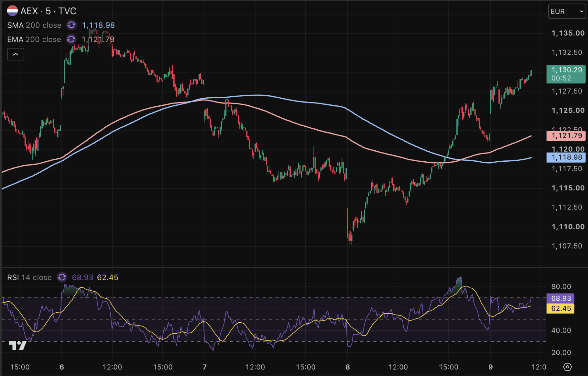The image size is (588, 376).
Task: Click the green current price label 1,130.29
Action: point(566,74)
